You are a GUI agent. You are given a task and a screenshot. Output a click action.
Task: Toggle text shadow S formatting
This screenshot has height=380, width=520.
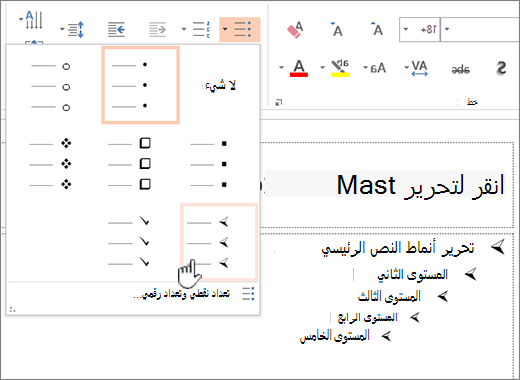[501, 68]
